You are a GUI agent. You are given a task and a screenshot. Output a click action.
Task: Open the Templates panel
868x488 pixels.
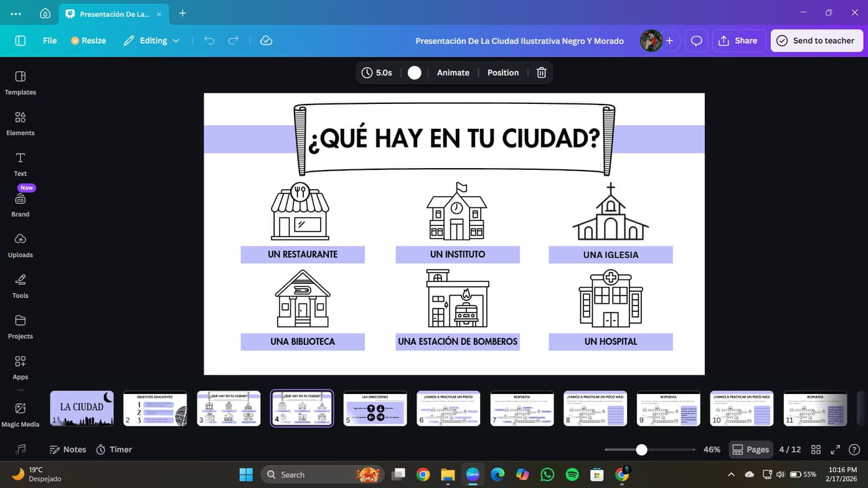(x=20, y=83)
